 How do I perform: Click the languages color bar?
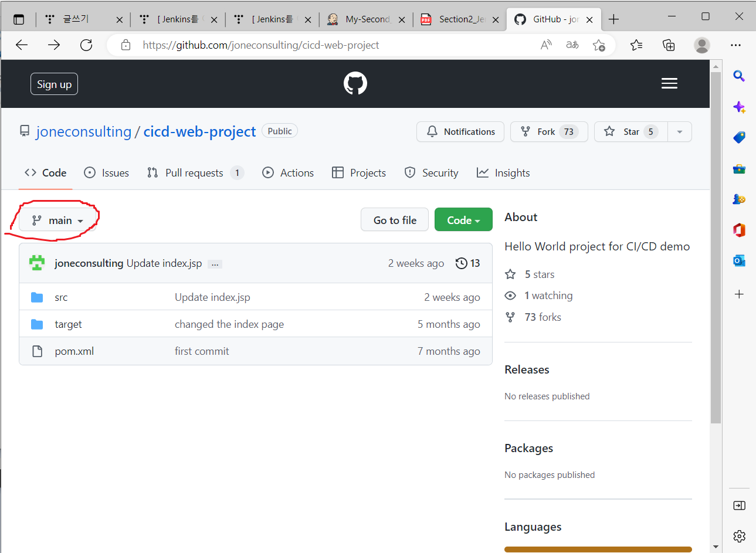tap(598, 549)
